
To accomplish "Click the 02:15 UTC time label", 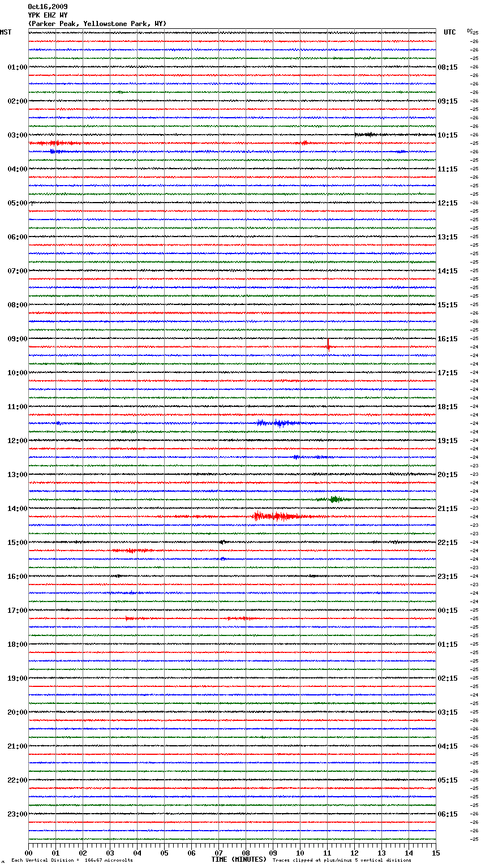I will 448,678.
